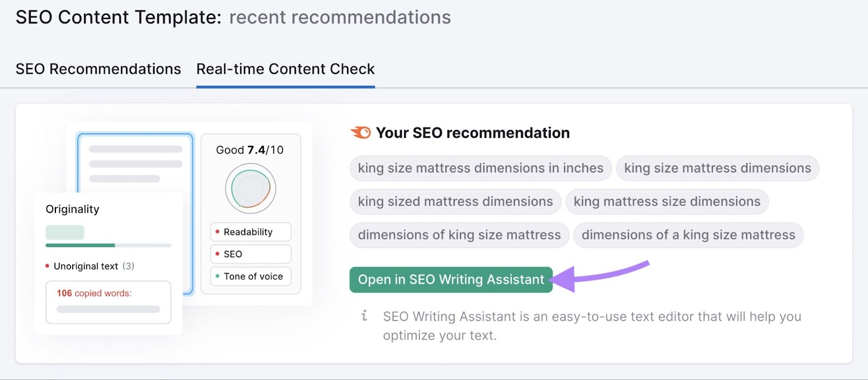Click the red bullet before Unoriginal text
Image resolution: width=868 pixels, height=380 pixels.
(48, 266)
